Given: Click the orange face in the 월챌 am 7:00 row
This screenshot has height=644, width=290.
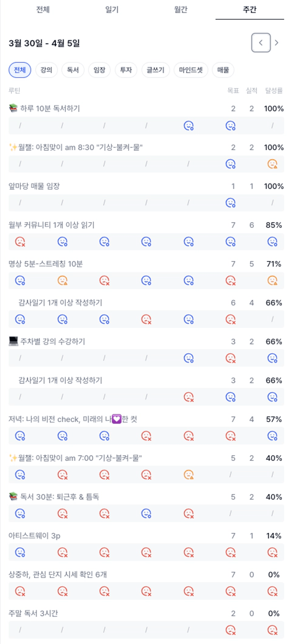Looking at the screenshot, I should (x=189, y=475).
